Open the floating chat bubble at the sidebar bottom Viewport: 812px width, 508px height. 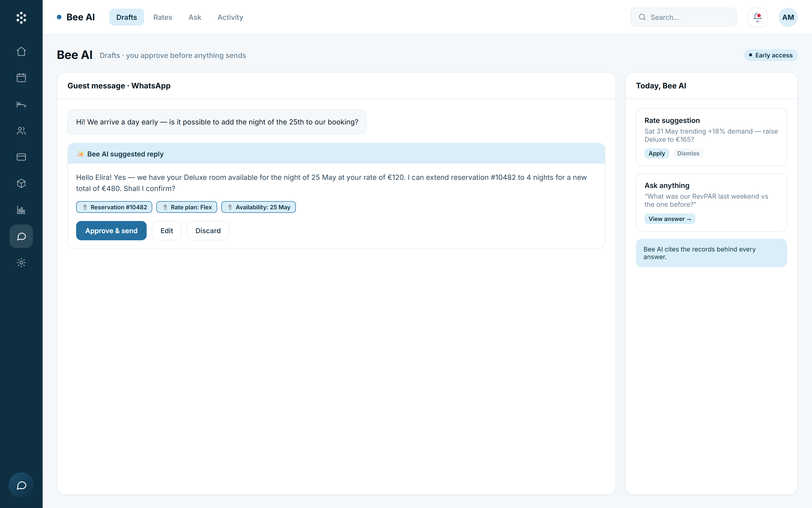[x=21, y=485]
